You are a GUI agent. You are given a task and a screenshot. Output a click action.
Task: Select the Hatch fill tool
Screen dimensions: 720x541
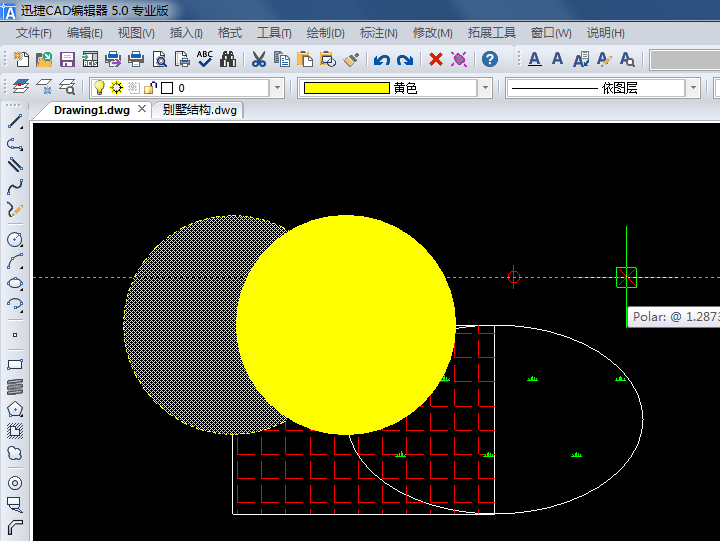click(x=15, y=430)
